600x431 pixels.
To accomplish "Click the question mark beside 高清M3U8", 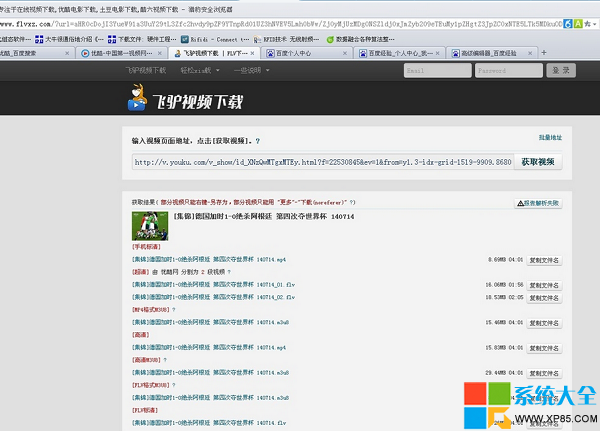I will pyautogui.click(x=165, y=360).
